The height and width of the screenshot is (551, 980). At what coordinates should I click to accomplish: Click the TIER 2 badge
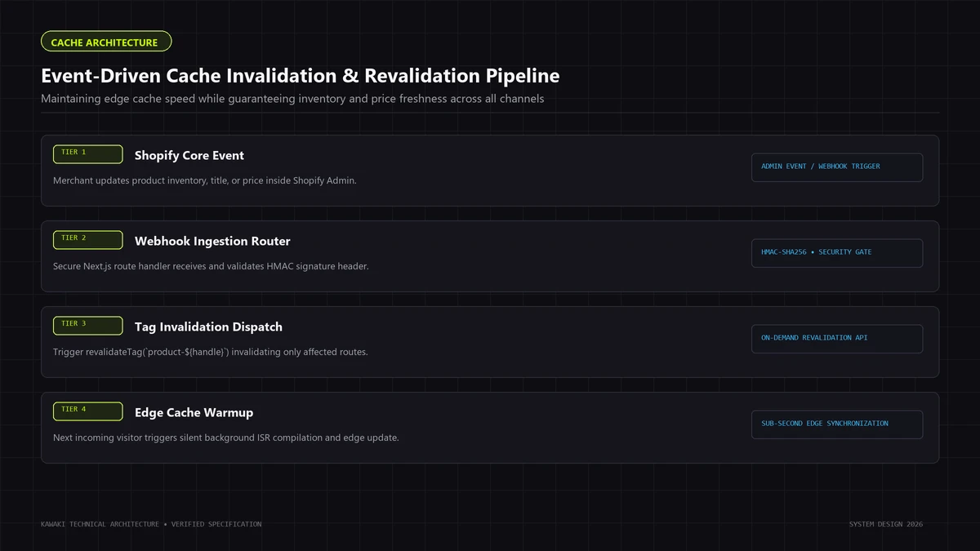click(88, 240)
